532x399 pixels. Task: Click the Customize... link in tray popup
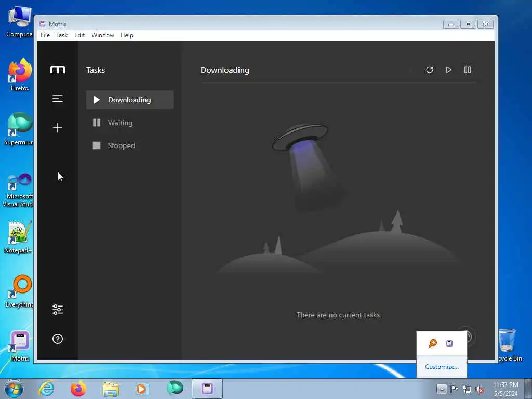point(442,367)
